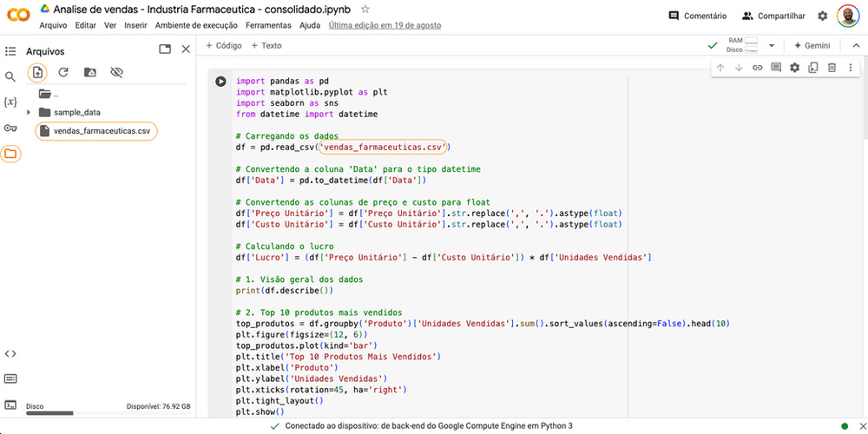Click the 'print(df.describe())' code line
This screenshot has height=434, width=868.
point(285,290)
